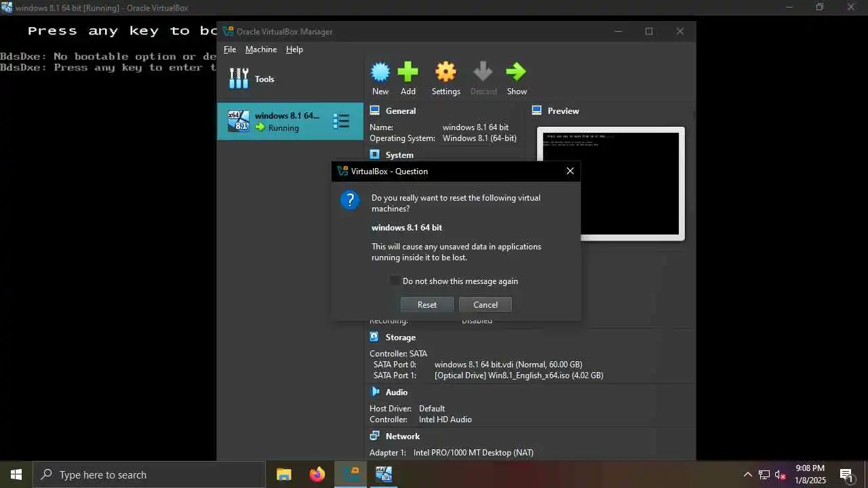Click the windows 8.1 64 bit.vdi entry
Screen dimensions: 868x488
509,364
